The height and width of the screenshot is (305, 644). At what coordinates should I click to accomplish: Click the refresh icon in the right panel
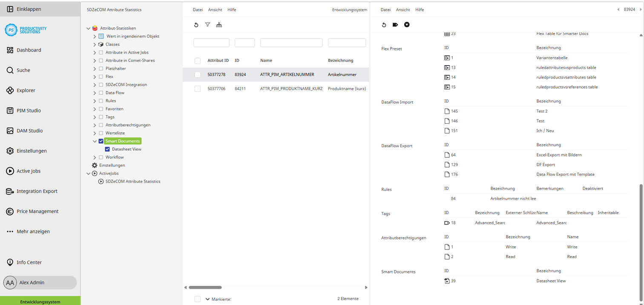point(384,25)
